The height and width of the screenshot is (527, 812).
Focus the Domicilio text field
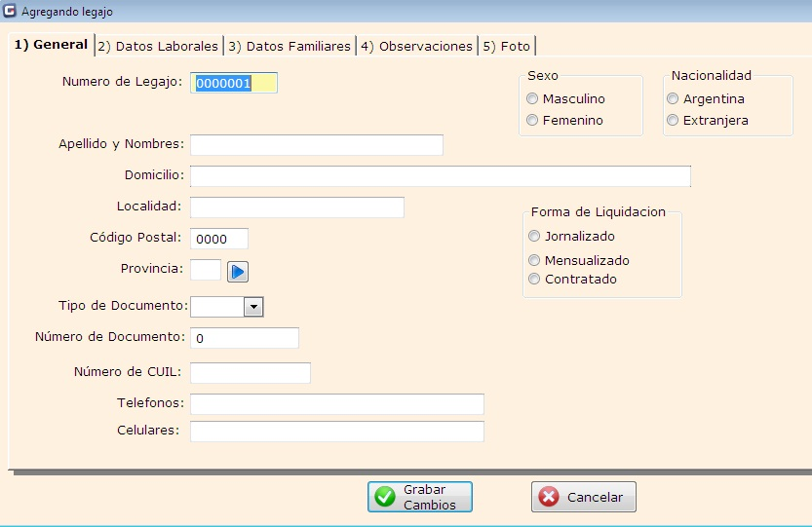point(440,176)
